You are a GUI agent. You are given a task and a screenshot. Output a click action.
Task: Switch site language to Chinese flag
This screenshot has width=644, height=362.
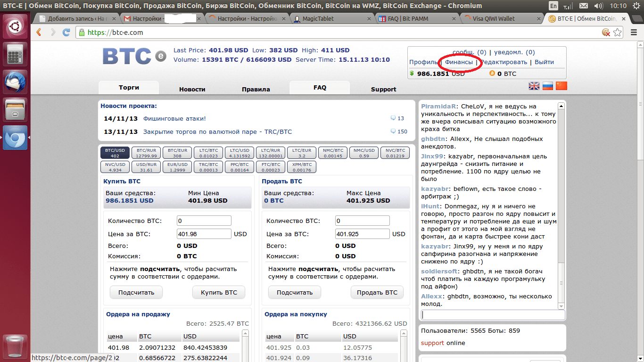tap(561, 86)
